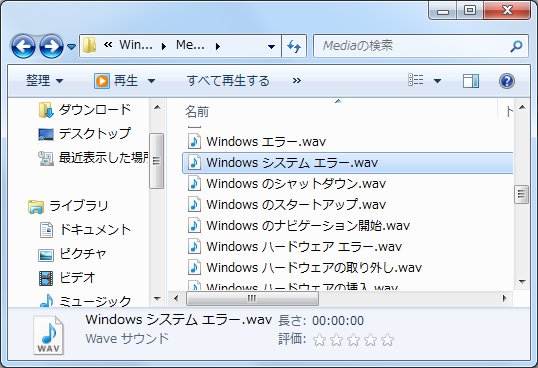Click the デスクトップ monitor icon
This screenshot has height=368, width=538.
[46, 134]
